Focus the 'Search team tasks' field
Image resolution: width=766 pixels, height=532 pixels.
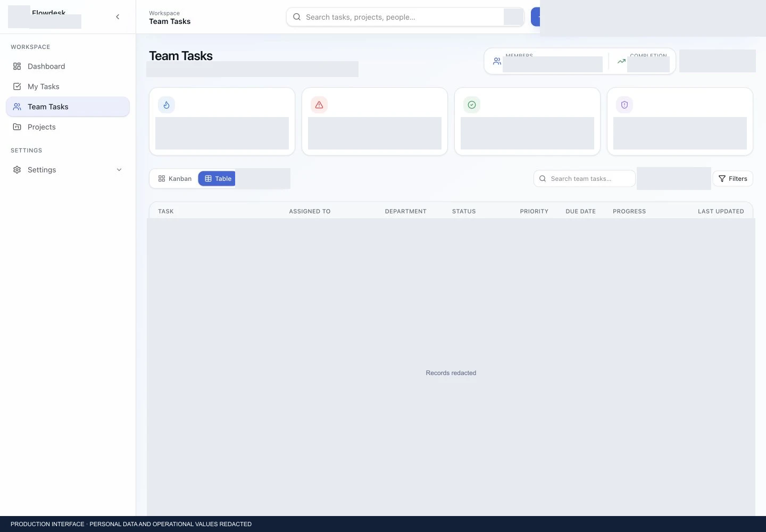(584, 179)
